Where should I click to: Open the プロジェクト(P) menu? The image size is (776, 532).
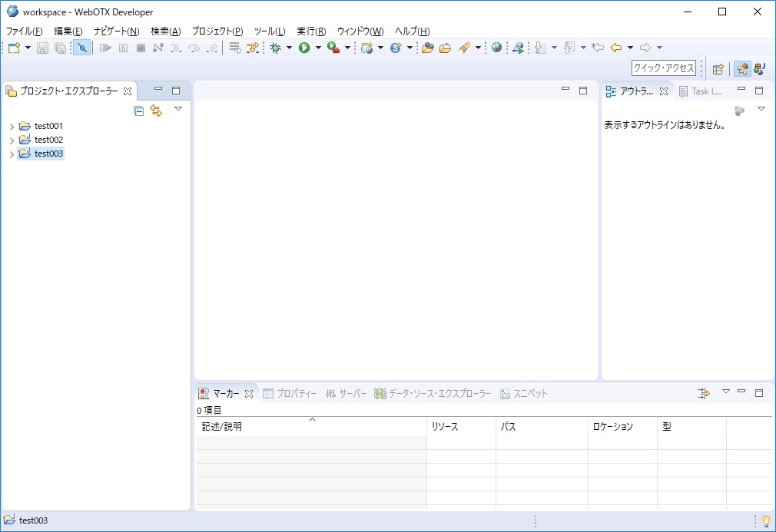[217, 31]
